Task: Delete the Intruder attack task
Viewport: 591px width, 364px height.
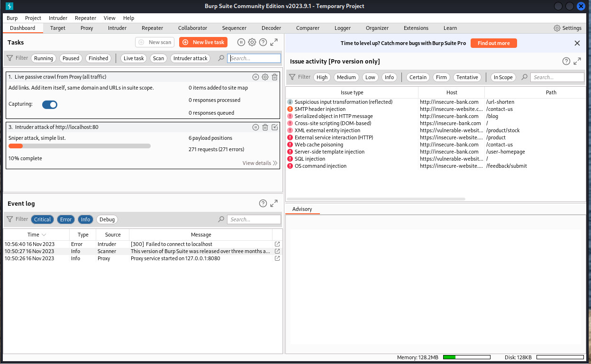Action: point(265,127)
